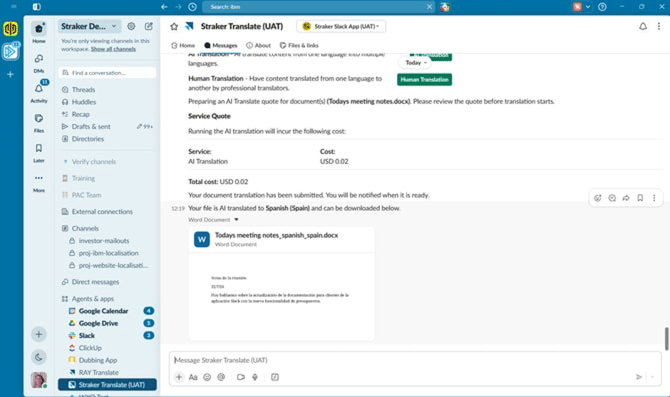The image size is (670, 397).
Task: Click the send message arrow
Action: (639, 377)
